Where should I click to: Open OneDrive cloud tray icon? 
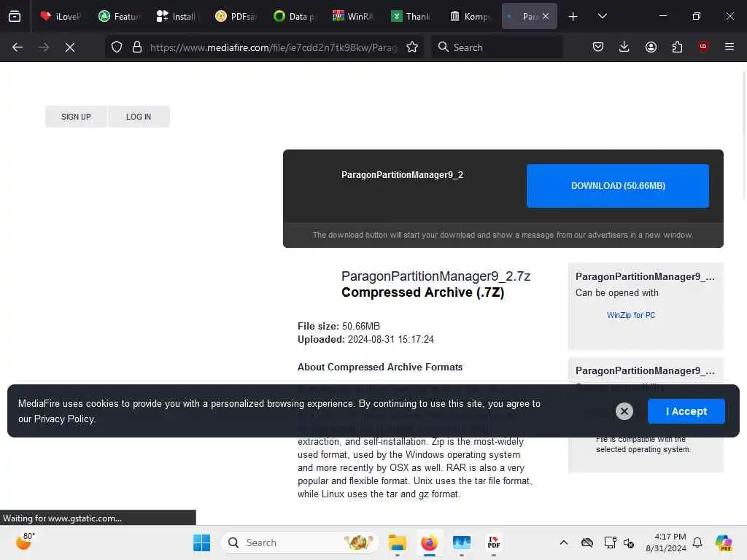coord(587,542)
